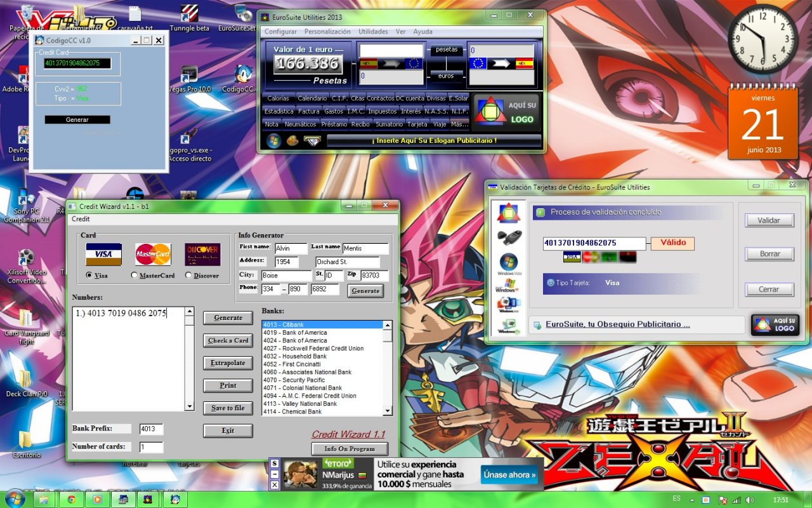Click the Banks list scroll-down arrow
The image size is (812, 508).
click(388, 411)
